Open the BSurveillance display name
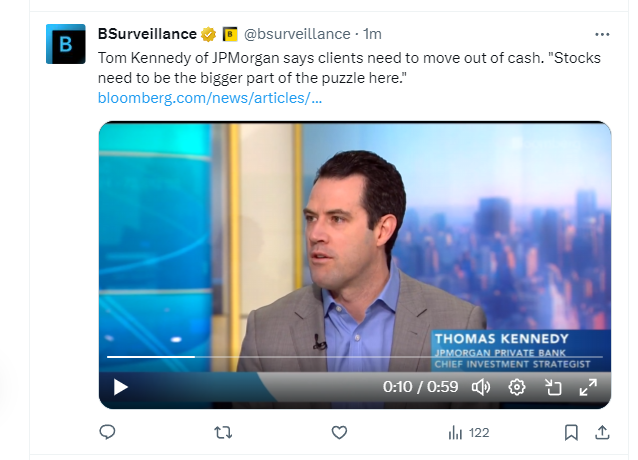Viewport: 638px width, 460px height. point(147,34)
